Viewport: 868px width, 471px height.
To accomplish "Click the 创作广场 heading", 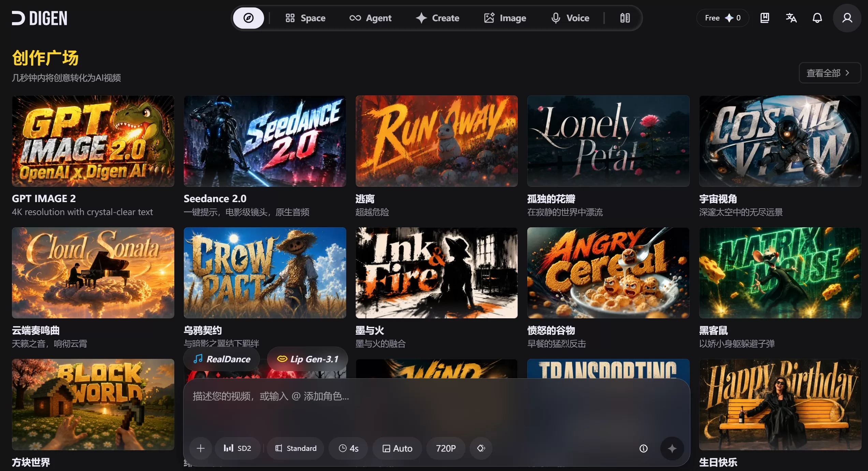I will tap(45, 58).
